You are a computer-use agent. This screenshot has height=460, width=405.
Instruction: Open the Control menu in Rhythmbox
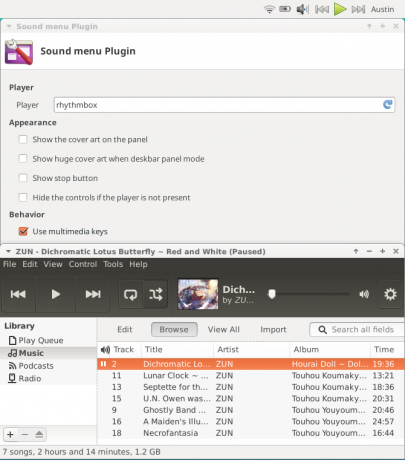(83, 264)
